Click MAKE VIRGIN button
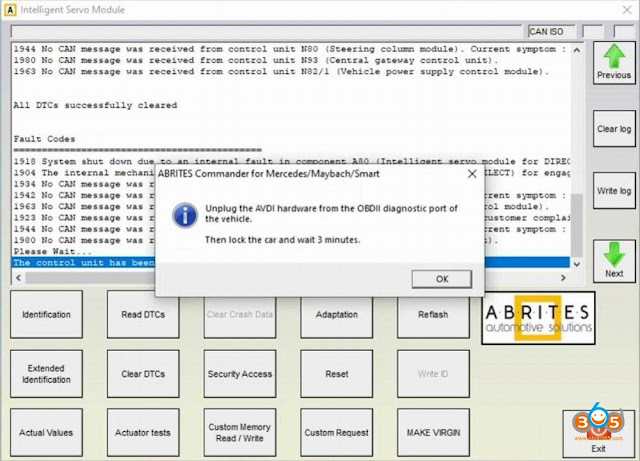This screenshot has height=461, width=640. [x=433, y=432]
